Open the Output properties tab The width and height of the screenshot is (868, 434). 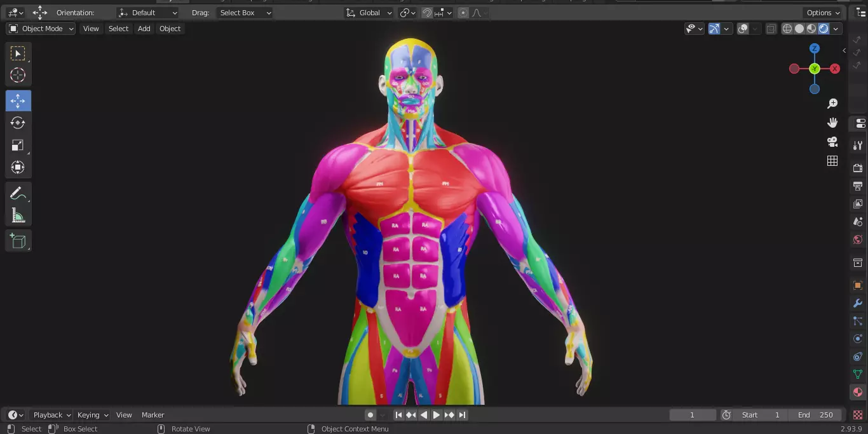[x=858, y=186]
